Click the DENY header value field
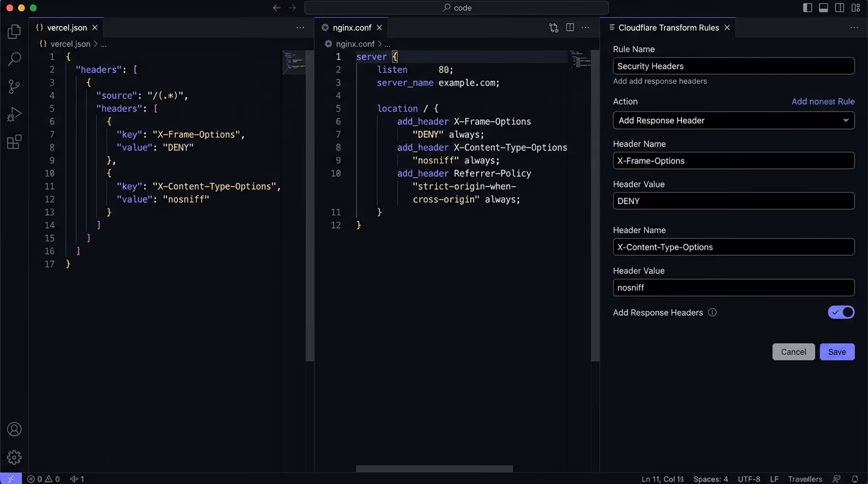The height and width of the screenshot is (484, 868). (x=734, y=201)
